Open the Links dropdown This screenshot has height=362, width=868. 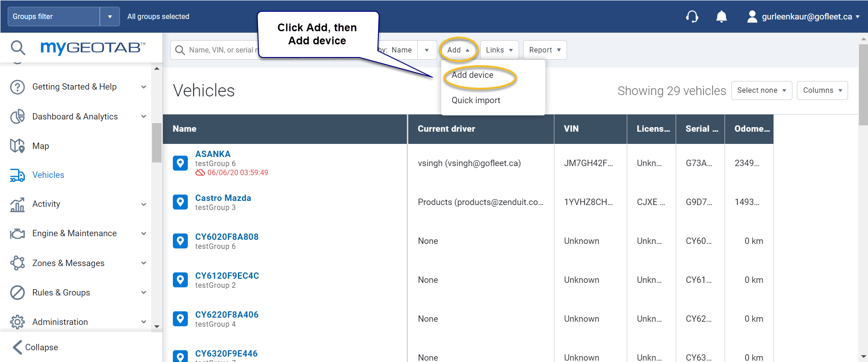(499, 50)
